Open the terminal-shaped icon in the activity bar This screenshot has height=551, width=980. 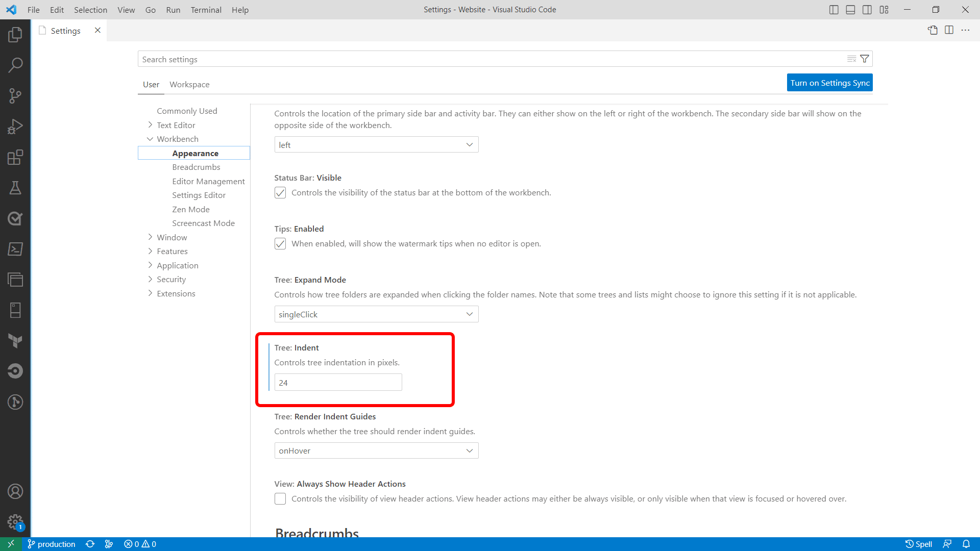(x=15, y=249)
